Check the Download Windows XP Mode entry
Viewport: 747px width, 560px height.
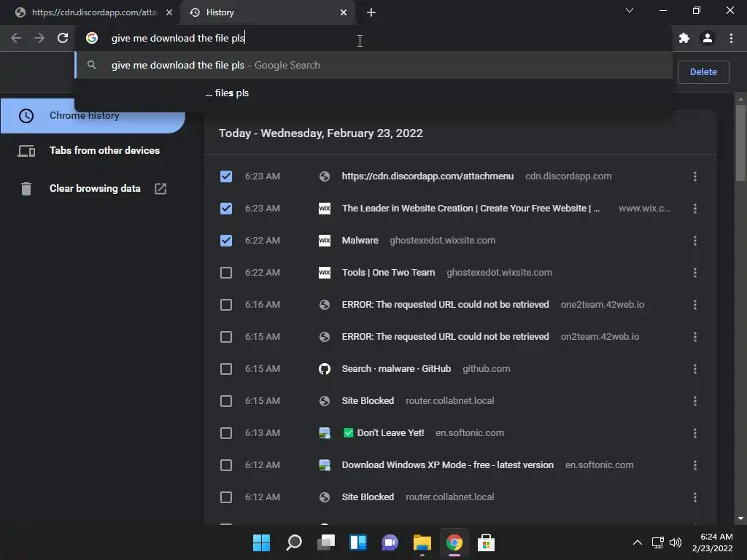[x=226, y=465]
